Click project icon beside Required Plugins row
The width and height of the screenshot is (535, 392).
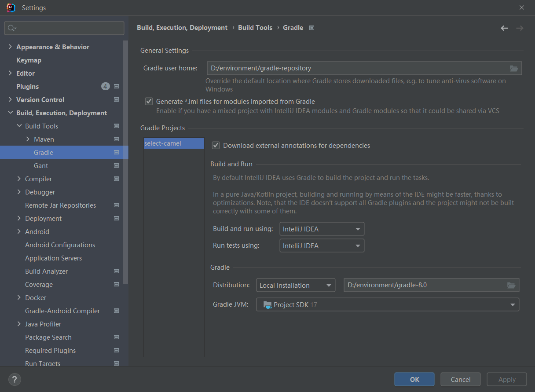tap(116, 350)
